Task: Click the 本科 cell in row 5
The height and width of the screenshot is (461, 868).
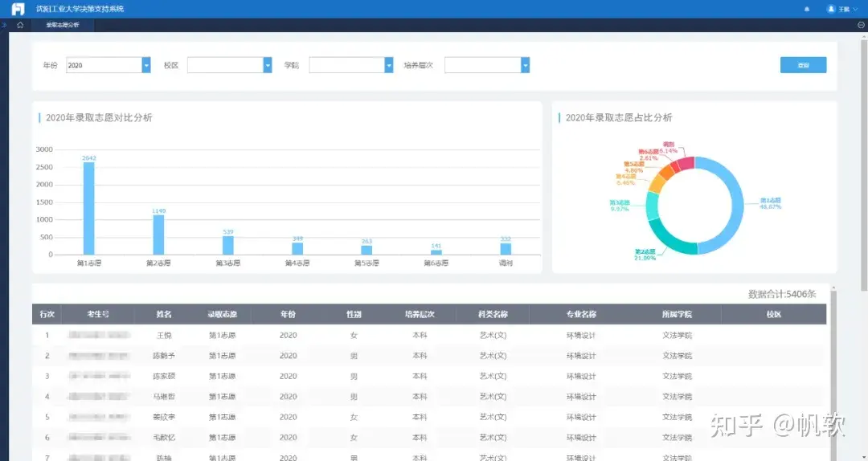Action: coord(420,418)
